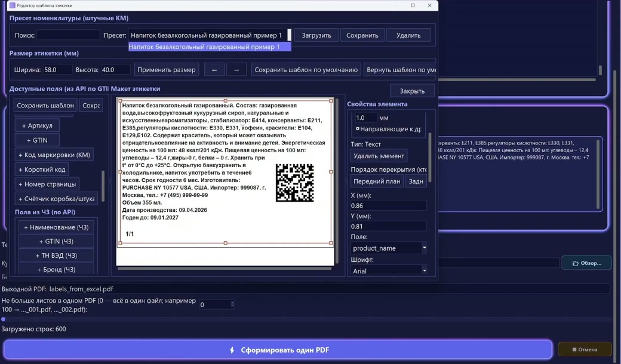Screen dimensions: 621x364
Task: Add GTIN (ЧЗ) field
Action: (x=56, y=241)
